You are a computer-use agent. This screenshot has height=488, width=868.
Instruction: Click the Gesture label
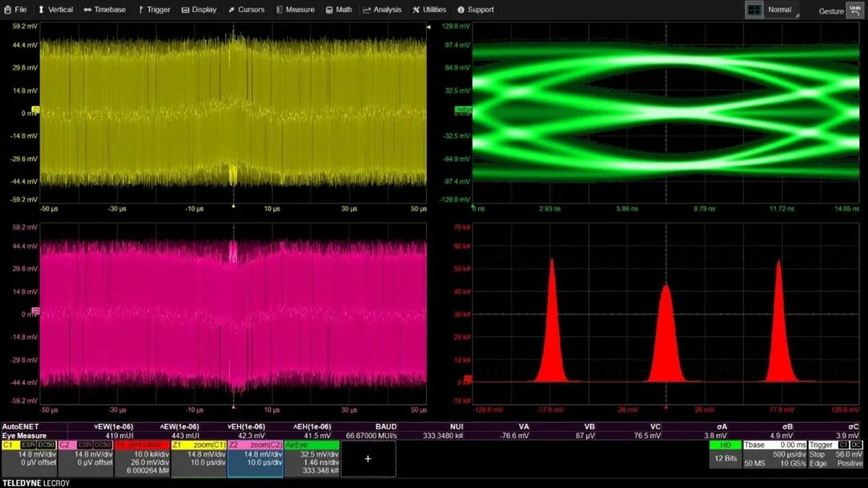click(x=831, y=11)
